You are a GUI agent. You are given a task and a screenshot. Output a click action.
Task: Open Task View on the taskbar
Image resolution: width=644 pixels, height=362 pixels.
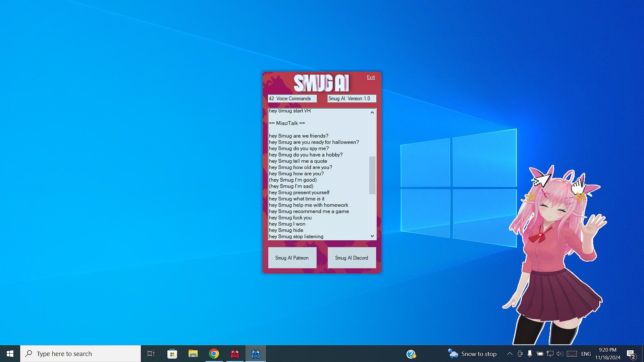[x=151, y=354]
